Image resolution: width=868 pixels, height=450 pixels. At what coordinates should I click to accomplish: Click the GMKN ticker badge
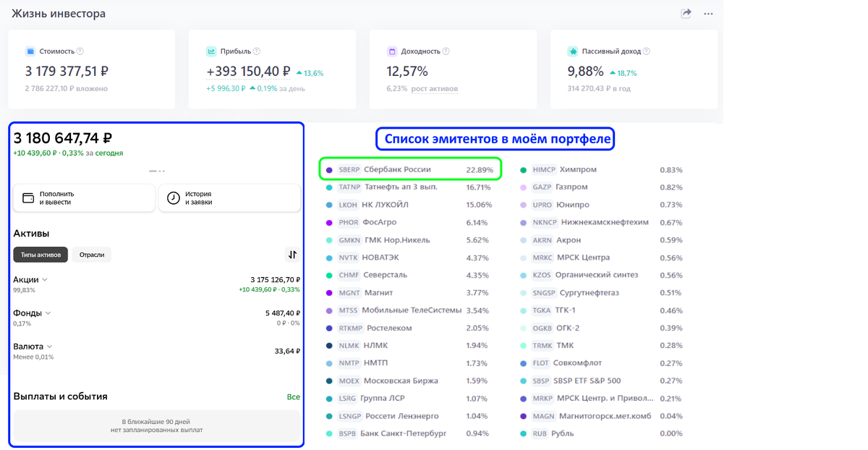click(x=349, y=240)
